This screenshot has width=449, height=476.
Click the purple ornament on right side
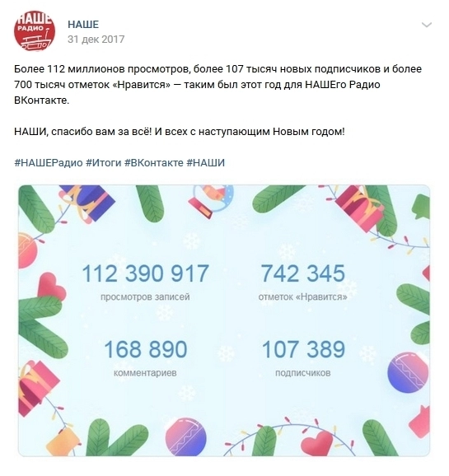click(408, 372)
